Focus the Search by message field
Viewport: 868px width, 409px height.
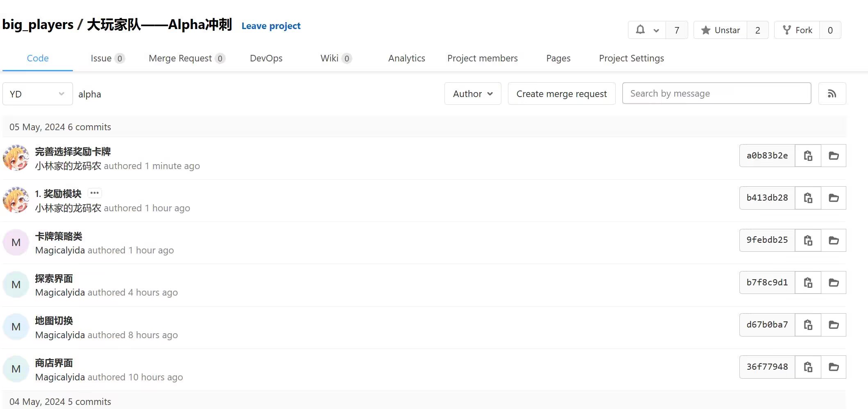(x=716, y=93)
